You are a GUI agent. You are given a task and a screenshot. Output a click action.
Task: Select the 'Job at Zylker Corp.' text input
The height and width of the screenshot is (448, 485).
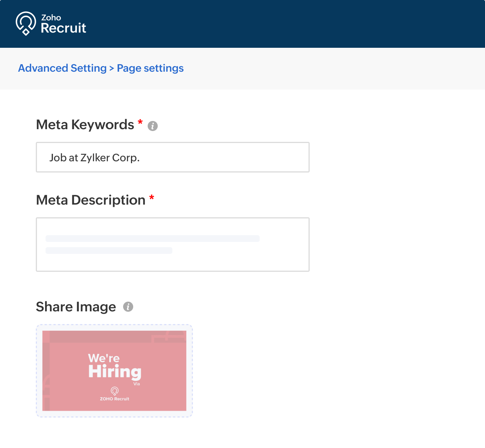coord(172,157)
